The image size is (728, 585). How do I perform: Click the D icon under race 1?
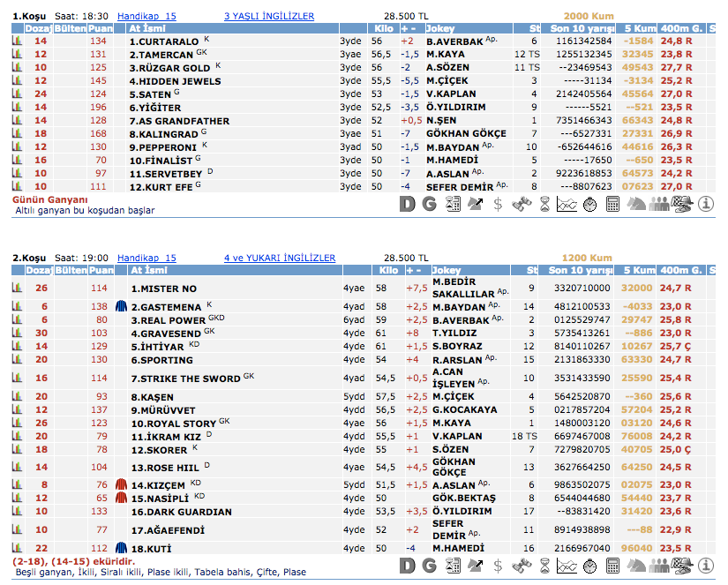407,204
